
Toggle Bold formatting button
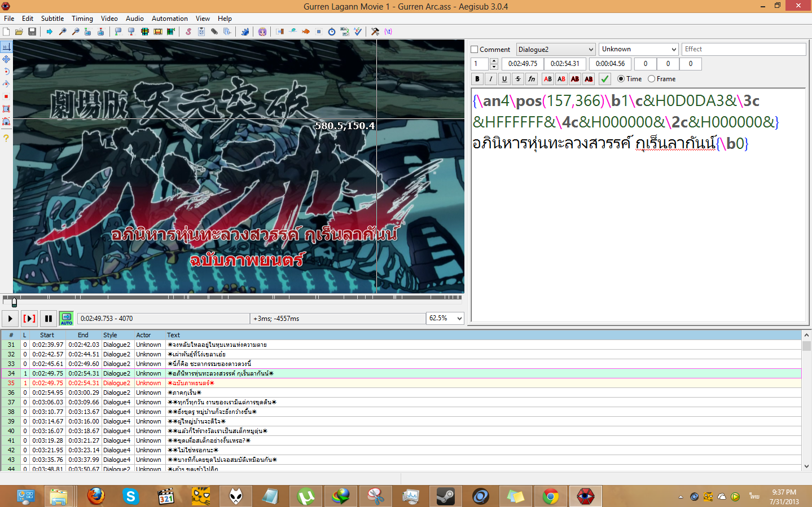[477, 79]
